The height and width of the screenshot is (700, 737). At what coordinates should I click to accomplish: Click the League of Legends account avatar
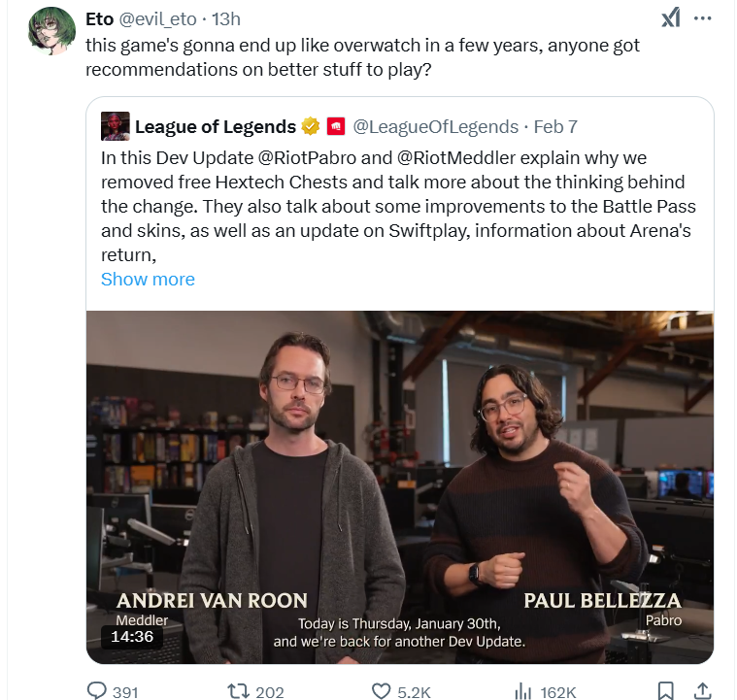coord(115,126)
